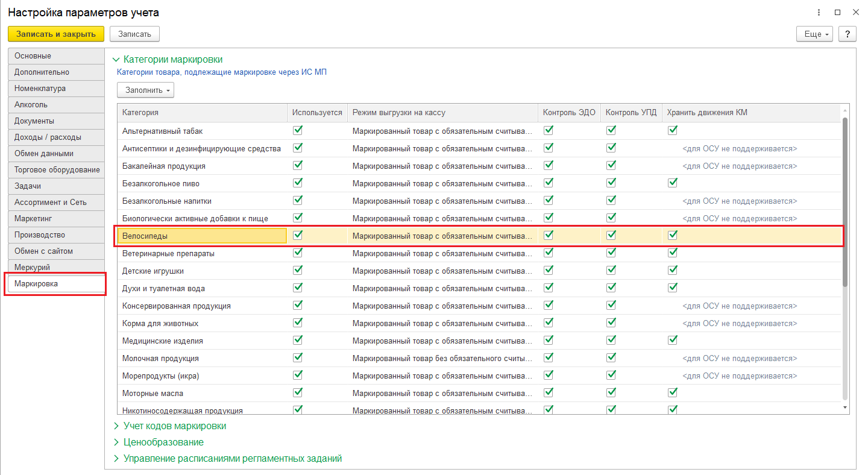Select the Моторные масла category row

click(x=153, y=393)
